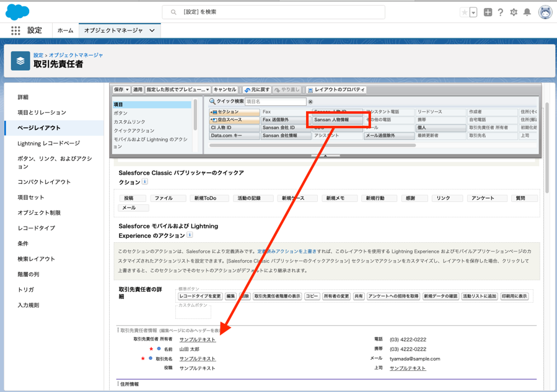Select the メール送信除外 palette field
Image resolution: width=557 pixels, height=392 pixels.
(389, 136)
